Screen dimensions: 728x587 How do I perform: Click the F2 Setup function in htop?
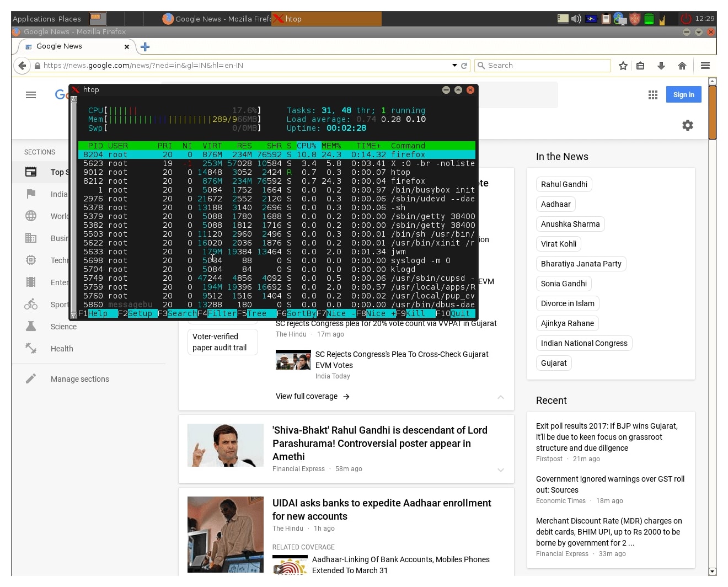(x=138, y=313)
